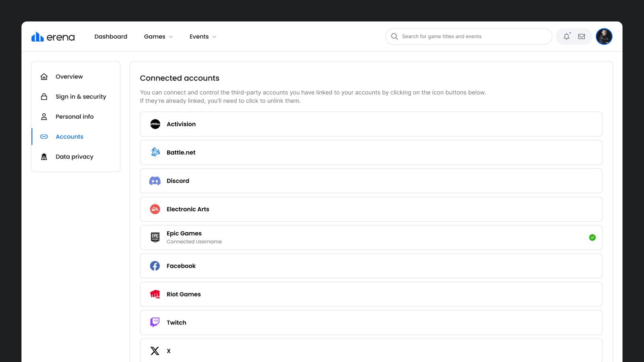Connect the Activision account
This screenshot has width=644, height=362.
371,124
